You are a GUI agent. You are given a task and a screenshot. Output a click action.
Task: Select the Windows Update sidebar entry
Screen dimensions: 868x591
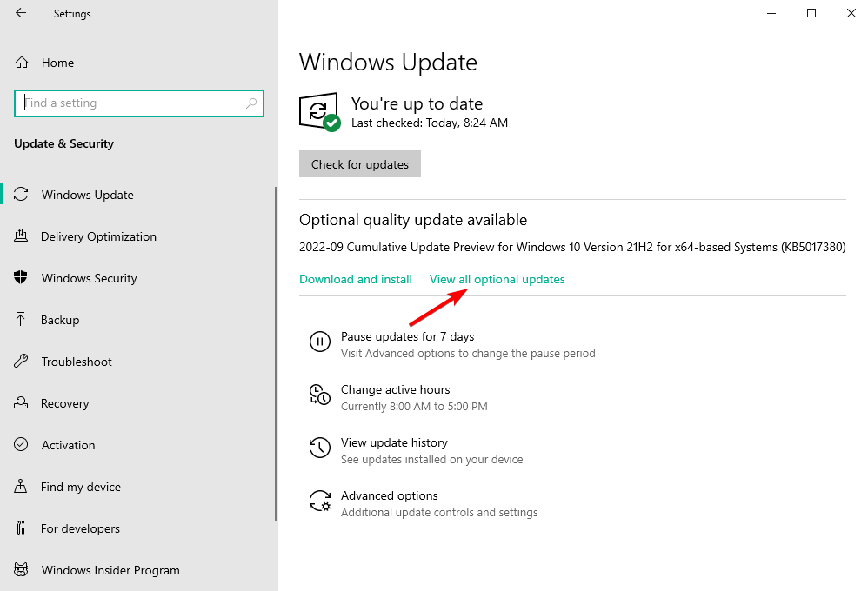(x=87, y=195)
